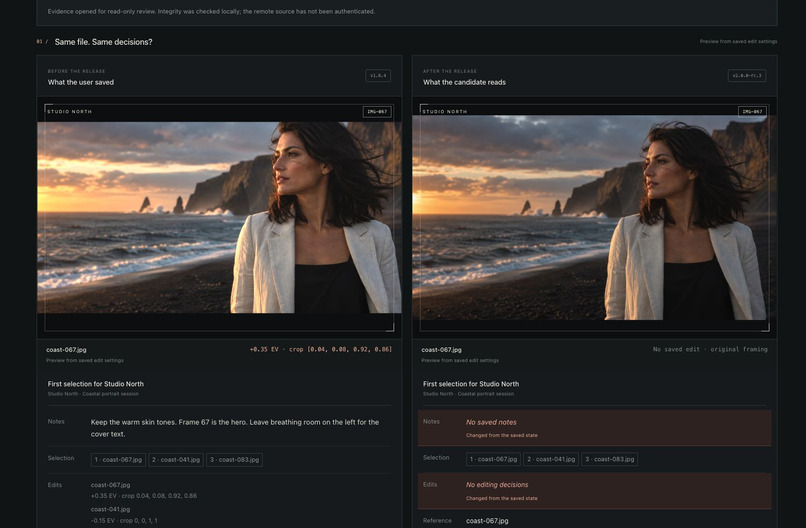Select chip '2 · coast-041.jpg' in the before panel
Screen dimensions: 806x528
pos(176,460)
